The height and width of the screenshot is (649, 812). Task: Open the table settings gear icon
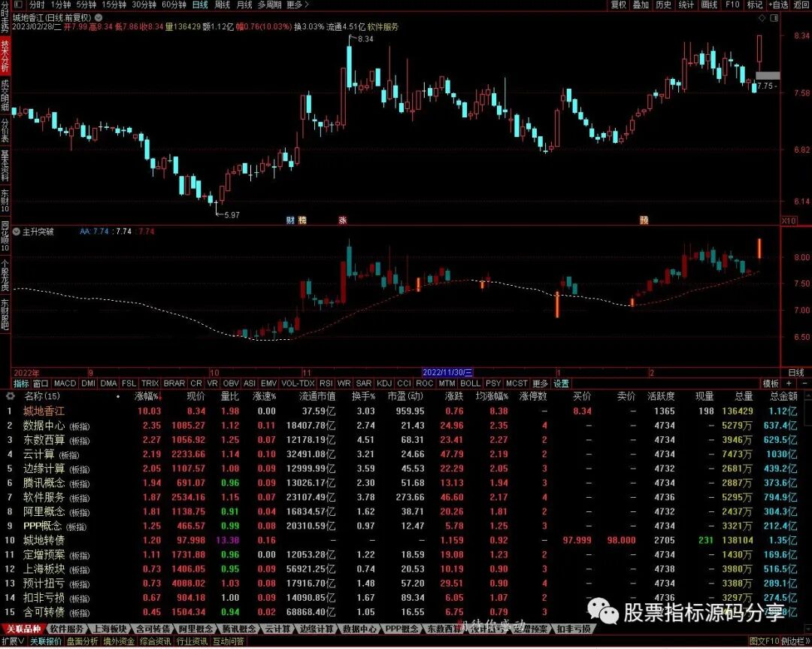(10, 396)
